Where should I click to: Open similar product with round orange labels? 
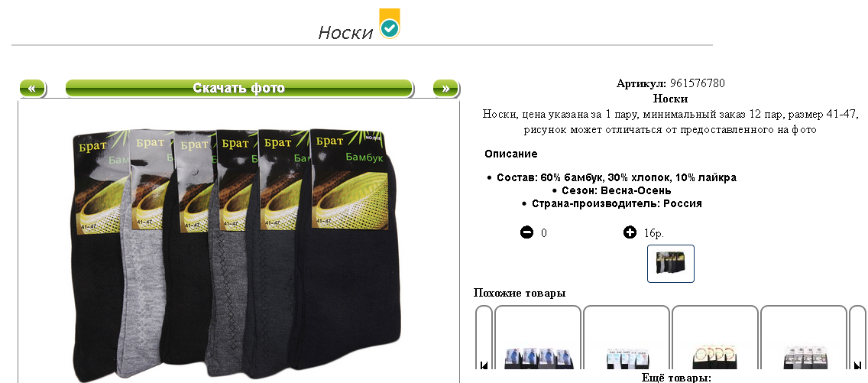715,338
